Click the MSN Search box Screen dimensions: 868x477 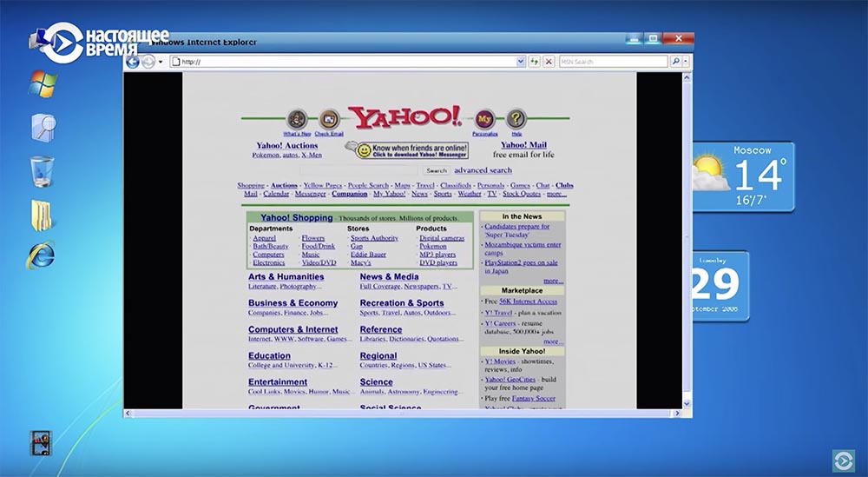[x=614, y=62]
